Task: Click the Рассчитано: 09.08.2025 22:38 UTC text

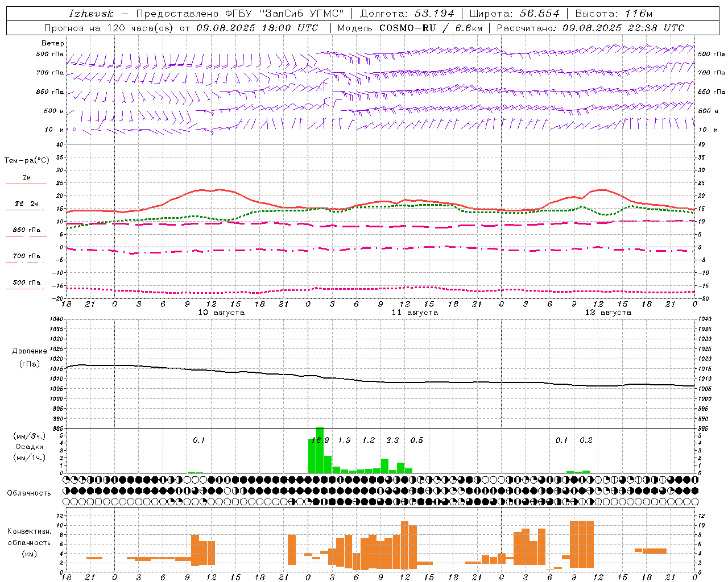Action: pyautogui.click(x=590, y=28)
